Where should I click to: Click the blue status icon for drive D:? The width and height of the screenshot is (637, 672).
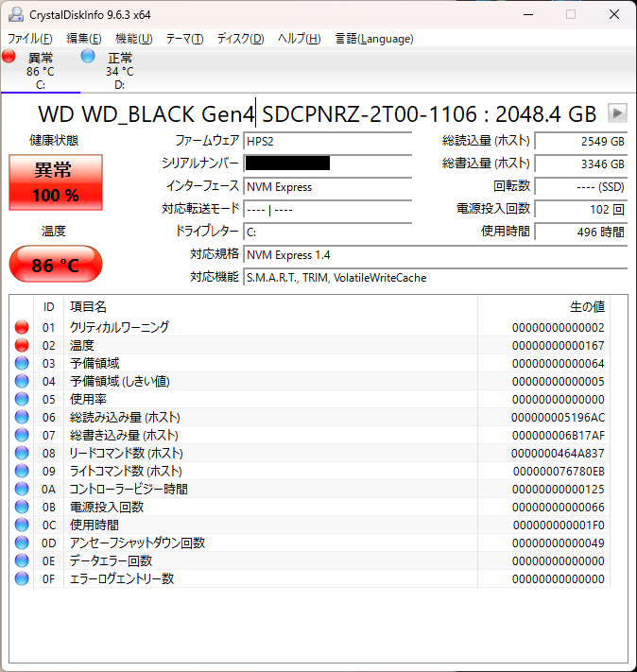click(x=88, y=56)
